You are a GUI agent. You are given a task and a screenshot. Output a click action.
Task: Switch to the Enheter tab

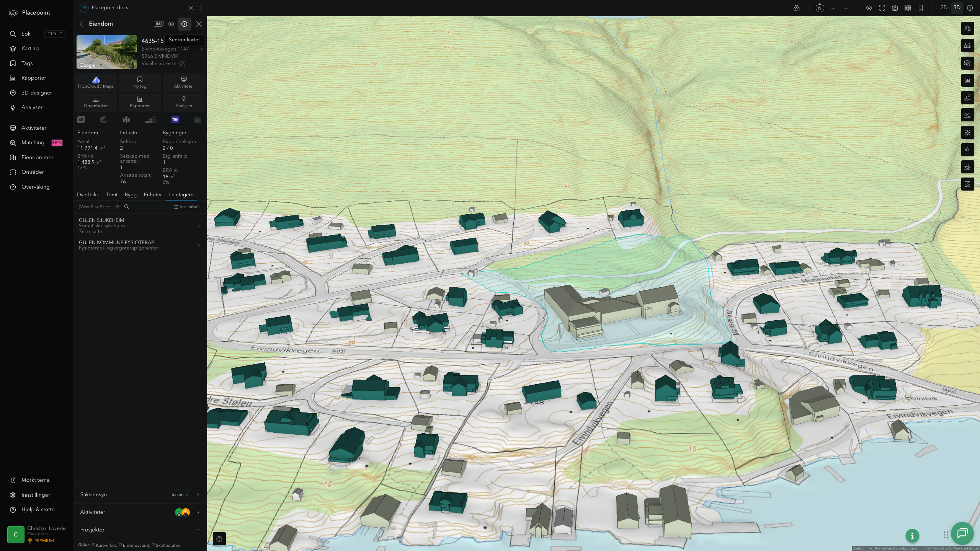(x=153, y=194)
